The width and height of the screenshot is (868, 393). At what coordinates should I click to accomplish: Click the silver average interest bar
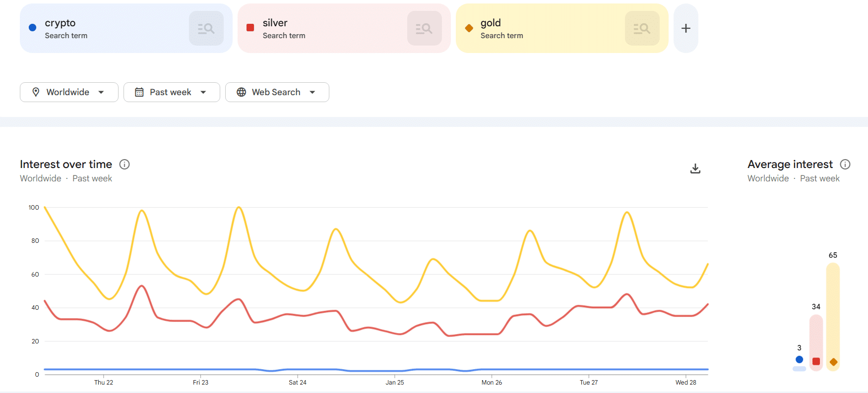coord(816,342)
